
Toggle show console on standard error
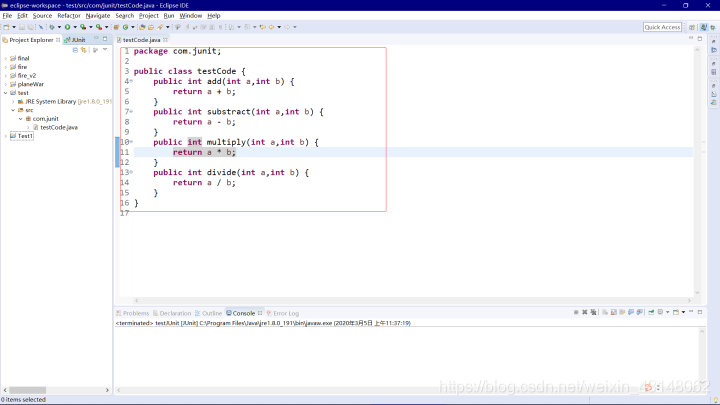640,312
